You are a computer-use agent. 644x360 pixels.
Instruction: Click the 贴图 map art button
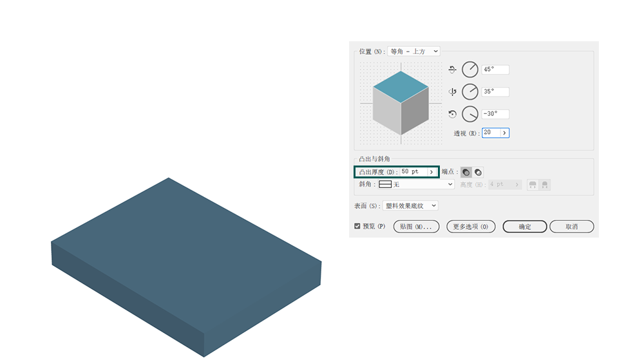[416, 227]
